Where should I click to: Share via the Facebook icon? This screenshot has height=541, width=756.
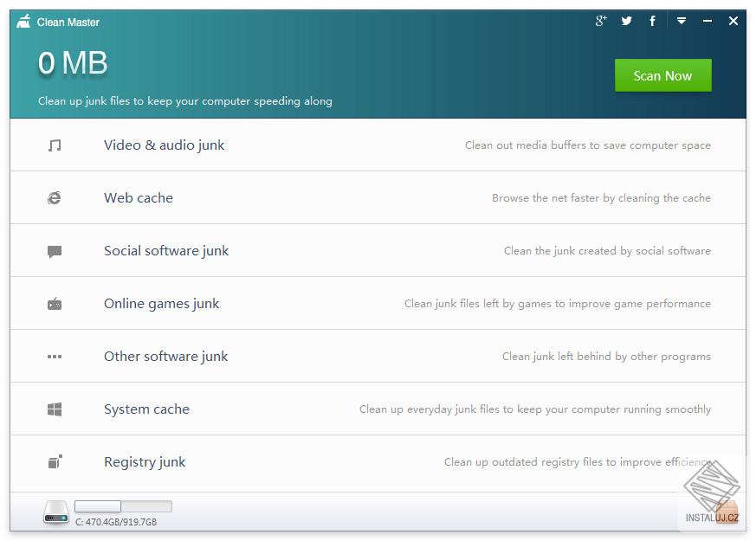[652, 21]
